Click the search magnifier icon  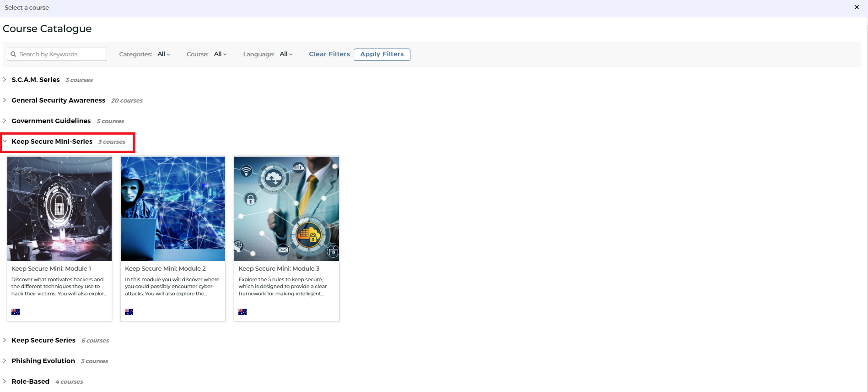[13, 54]
